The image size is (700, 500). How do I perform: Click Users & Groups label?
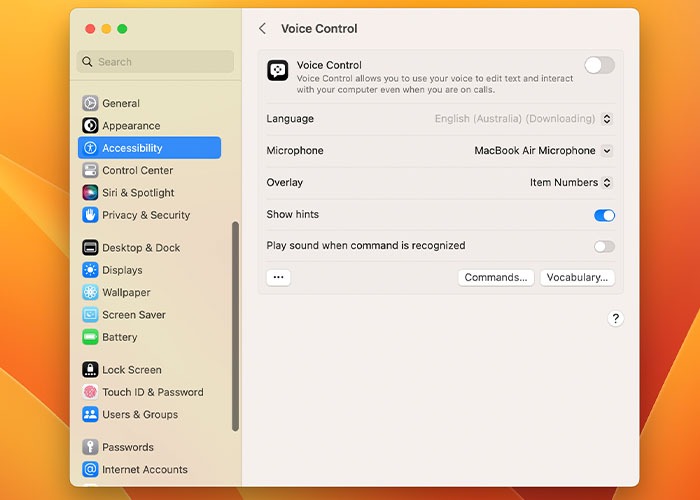[x=140, y=414]
